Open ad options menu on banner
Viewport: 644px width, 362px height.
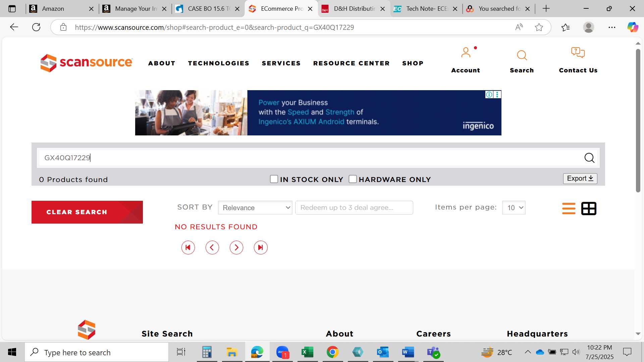[497, 95]
